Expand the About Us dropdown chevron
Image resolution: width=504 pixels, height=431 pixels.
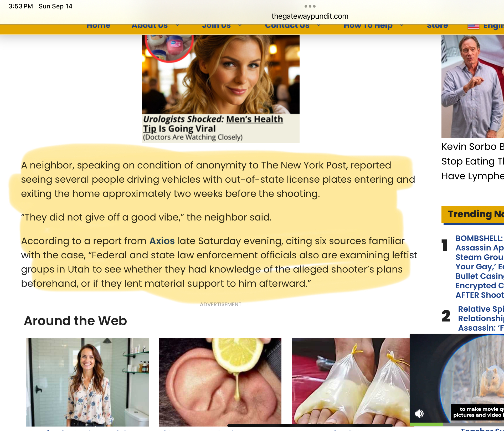coord(177,25)
